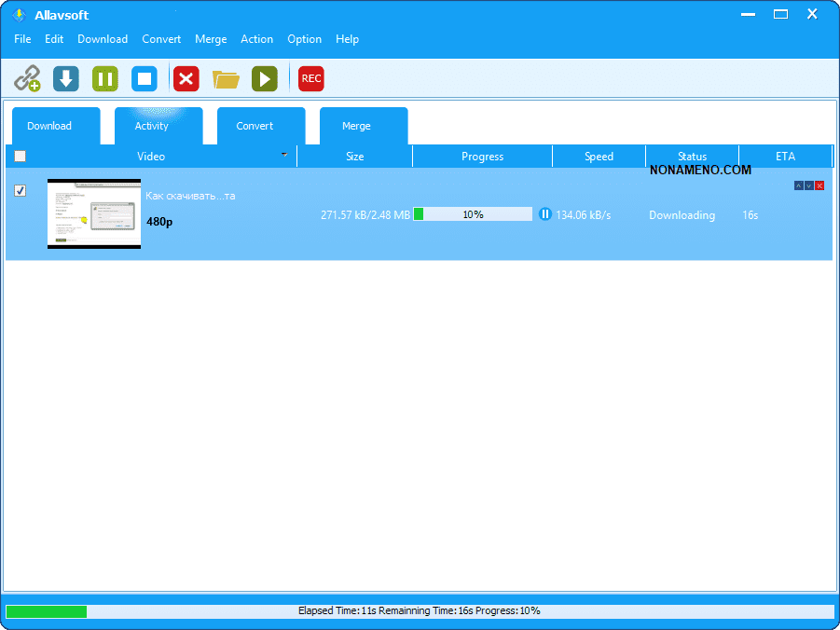Click the Status column header
Screen dimensions: 840x630
(692, 157)
